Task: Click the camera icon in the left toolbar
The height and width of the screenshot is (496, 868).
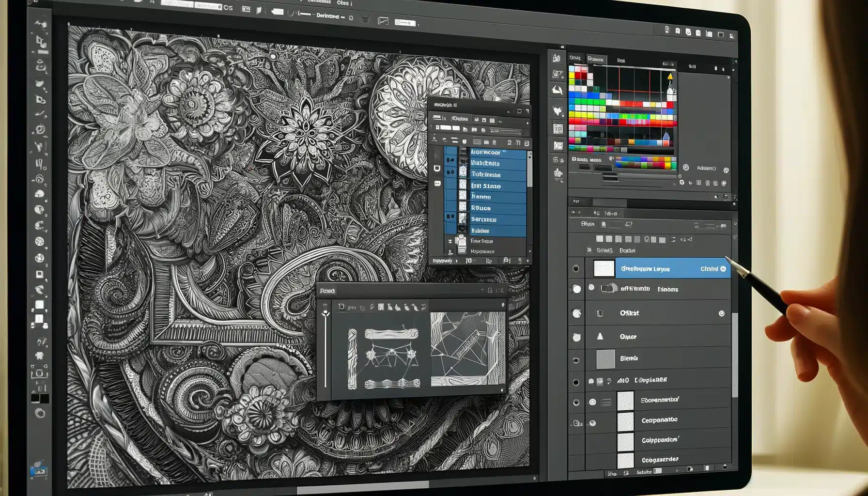Action: (x=39, y=373)
